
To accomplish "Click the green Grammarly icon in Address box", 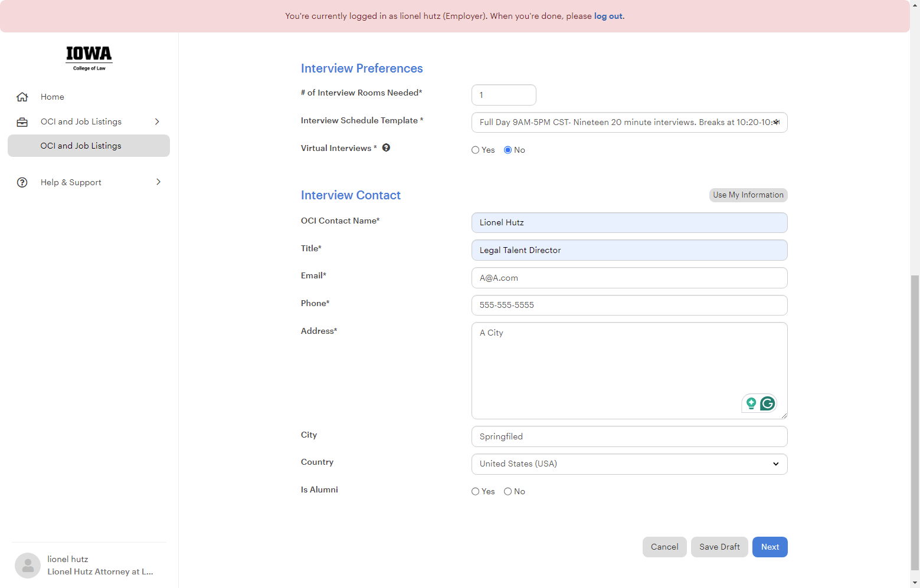I will click(x=767, y=403).
